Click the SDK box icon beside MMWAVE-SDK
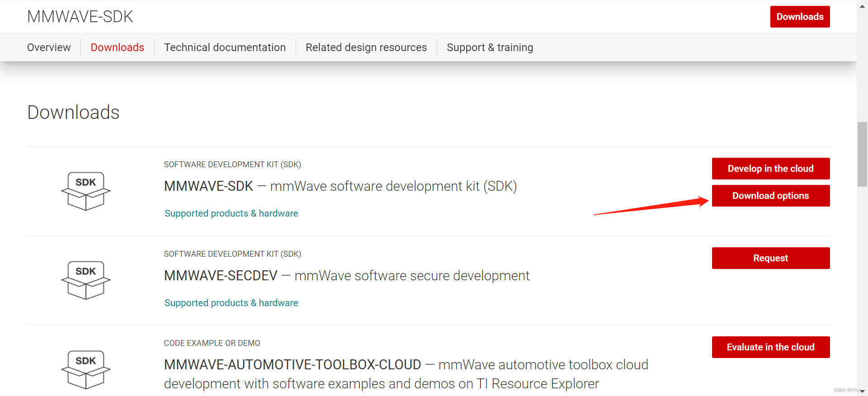The image size is (868, 396). coord(86,191)
